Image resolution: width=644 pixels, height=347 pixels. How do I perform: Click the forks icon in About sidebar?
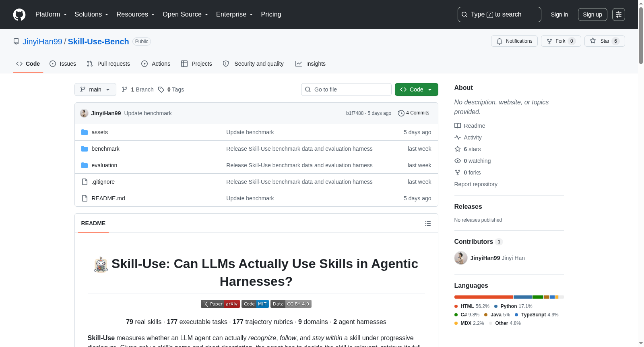click(x=458, y=172)
